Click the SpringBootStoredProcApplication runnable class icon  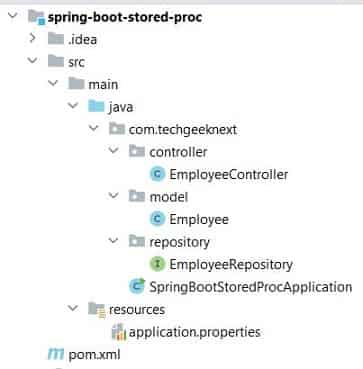coord(137,286)
